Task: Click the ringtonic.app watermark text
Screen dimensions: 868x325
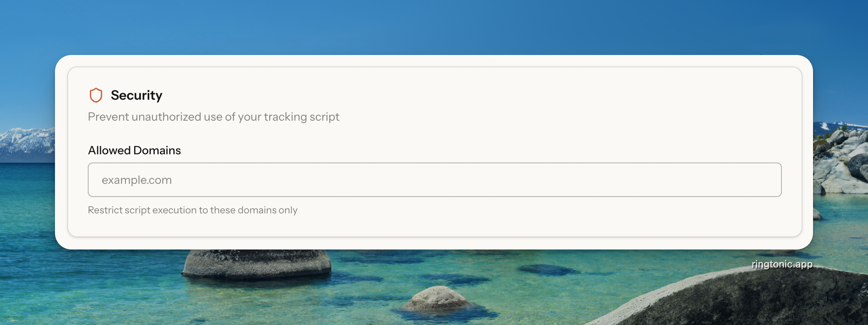Action: click(x=782, y=264)
